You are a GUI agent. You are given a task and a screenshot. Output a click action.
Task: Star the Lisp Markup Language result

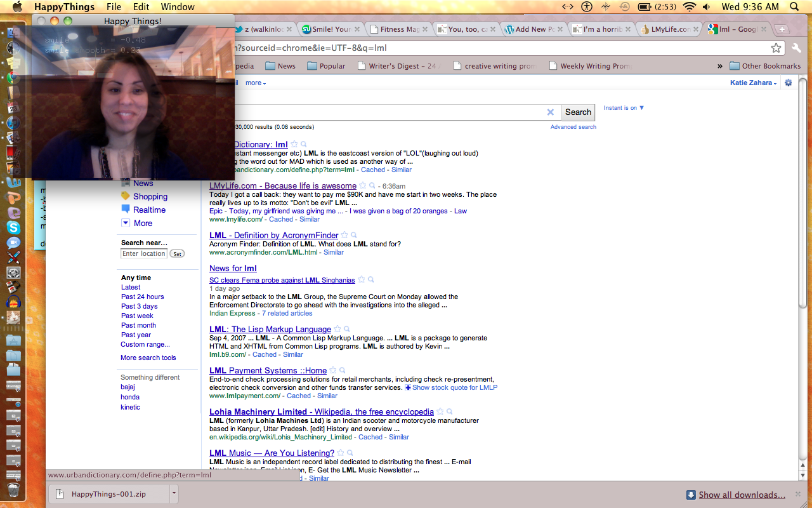pyautogui.click(x=337, y=329)
